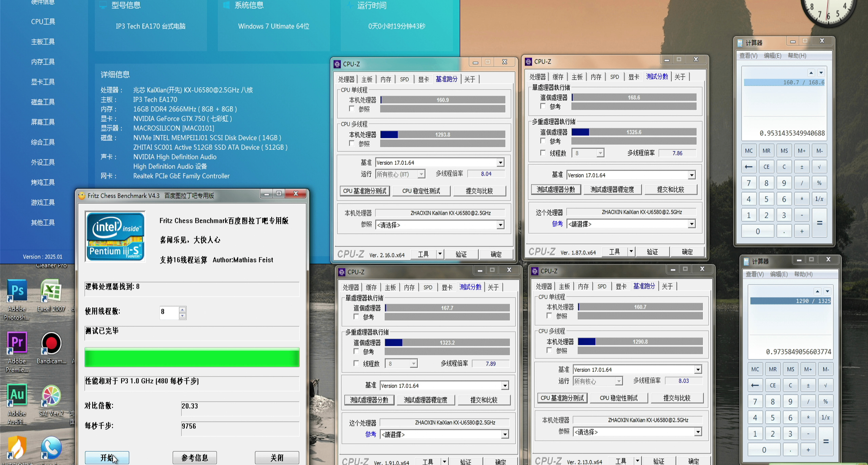Viewport: 868px width, 465px height.
Task: Click 提交和比较 button in CPU-Z 1.91.0
Action: [484, 400]
